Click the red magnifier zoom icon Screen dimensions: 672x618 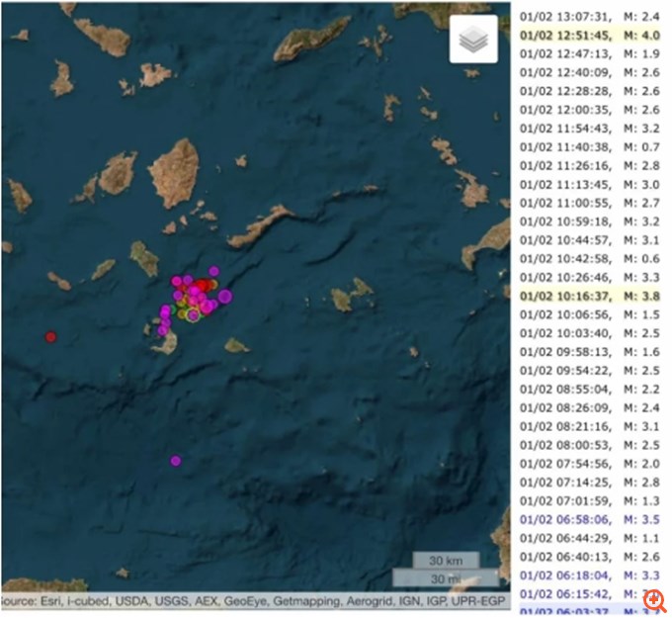[652, 600]
